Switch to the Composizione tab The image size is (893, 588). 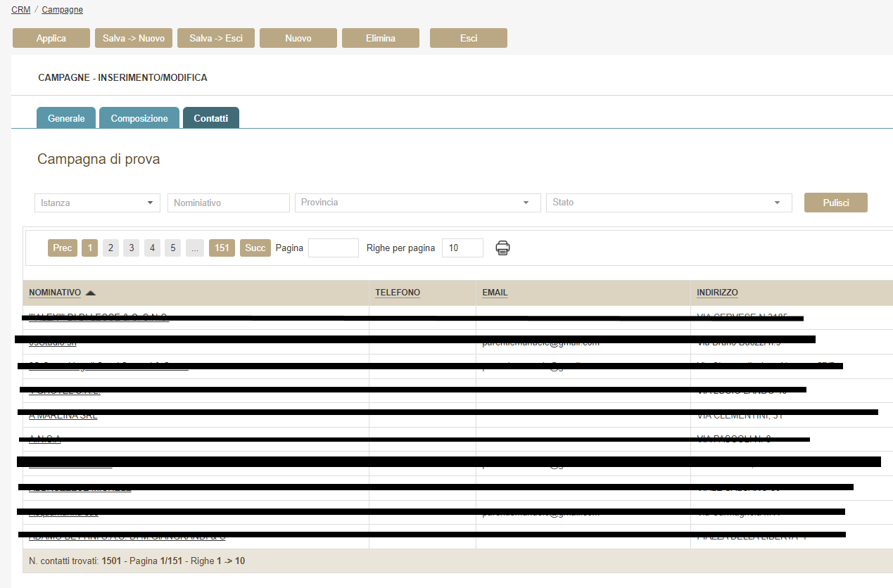pyautogui.click(x=139, y=118)
